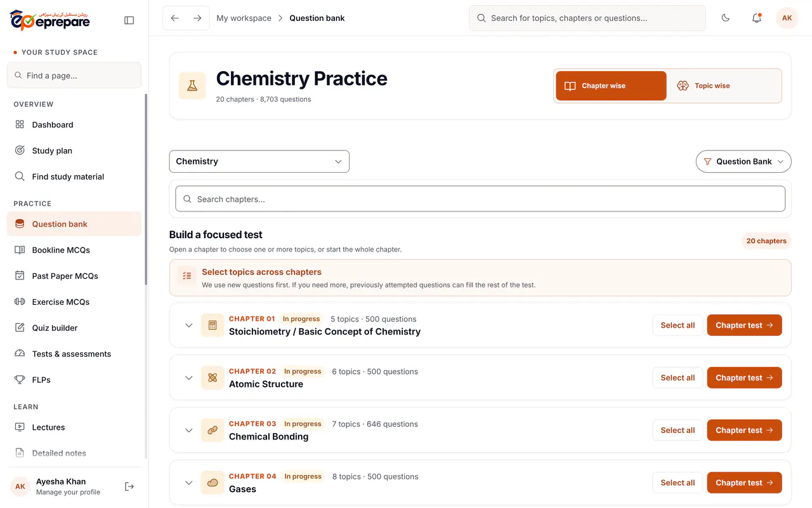Start Chapter test for Atomic Structure
The image size is (812, 508).
point(744,378)
